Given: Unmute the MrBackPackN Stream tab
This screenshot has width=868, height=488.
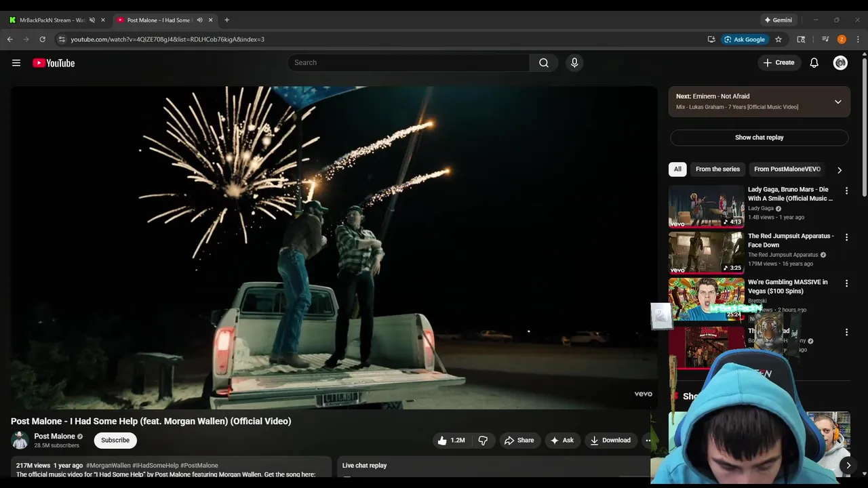Looking at the screenshot, I should (x=92, y=20).
